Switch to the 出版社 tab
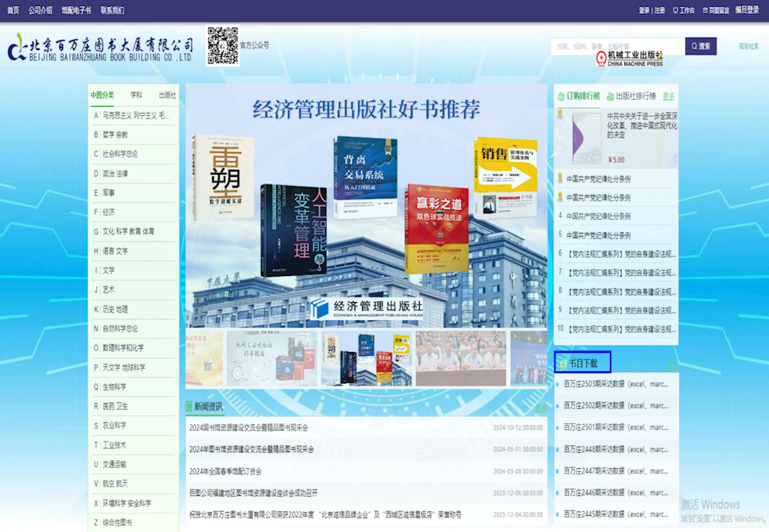 [x=167, y=95]
